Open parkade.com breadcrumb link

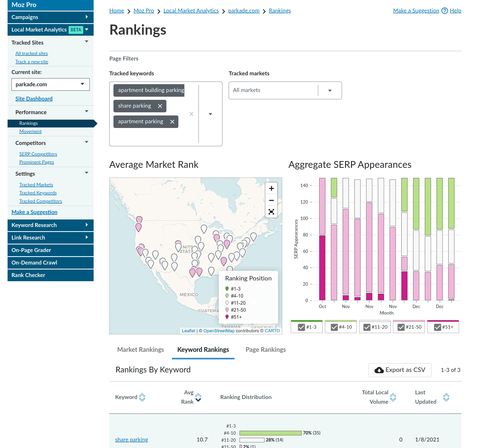244,11
